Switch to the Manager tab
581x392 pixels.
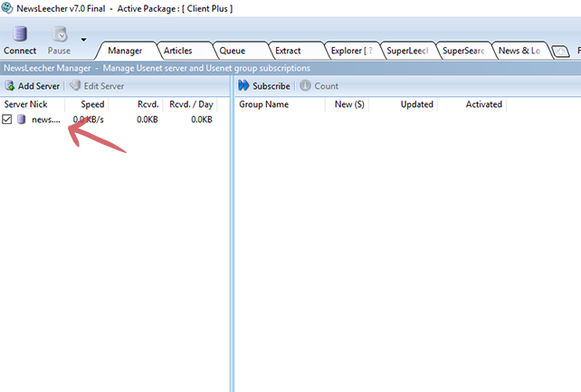(125, 51)
